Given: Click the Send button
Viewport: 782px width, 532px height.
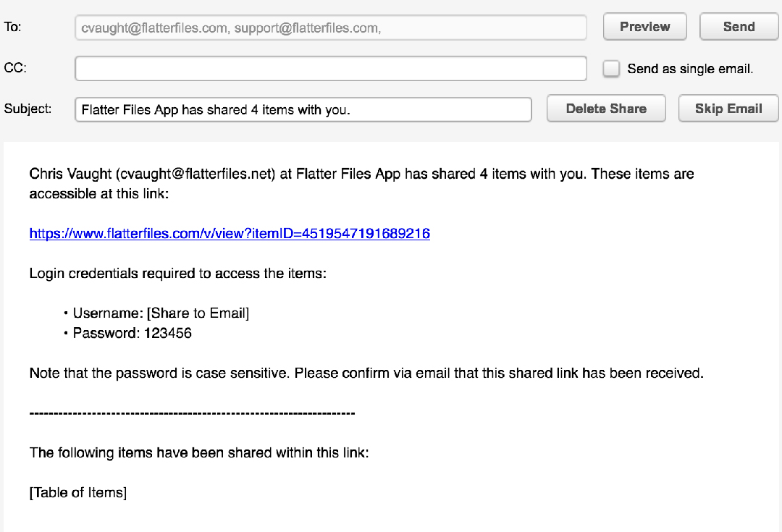Looking at the screenshot, I should point(738,27).
